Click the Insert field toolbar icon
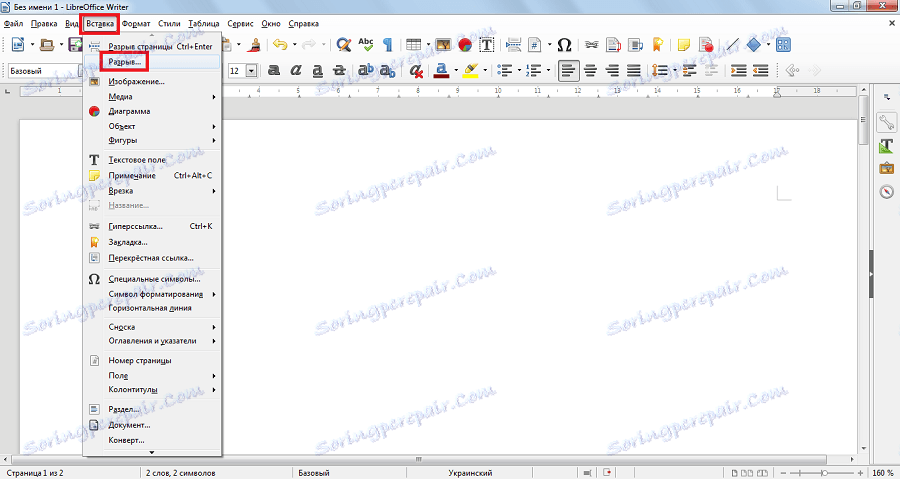 coord(536,45)
